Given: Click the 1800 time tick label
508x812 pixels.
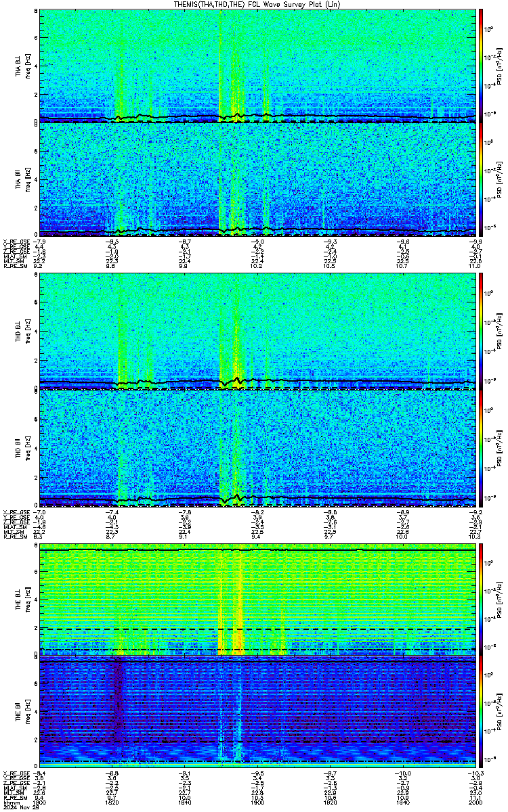Looking at the screenshot, I should tap(40, 803).
